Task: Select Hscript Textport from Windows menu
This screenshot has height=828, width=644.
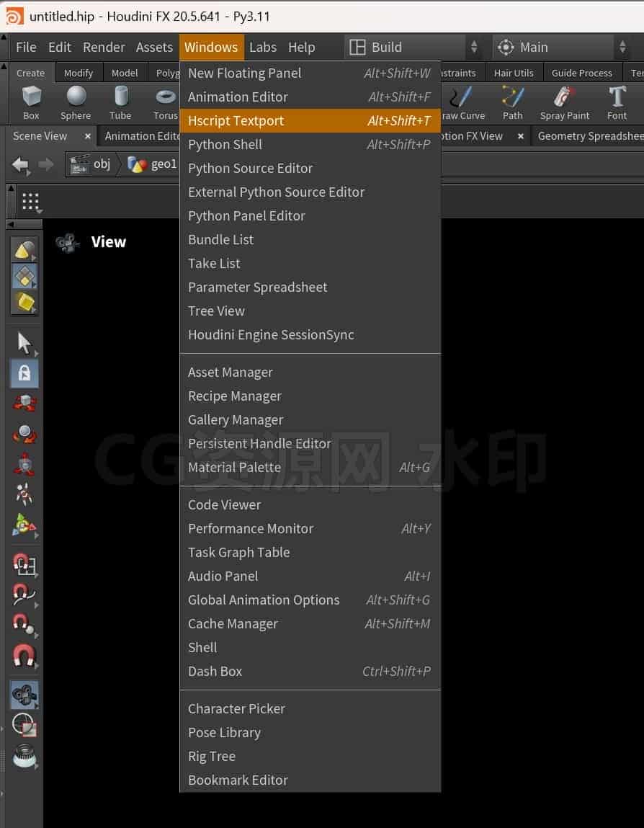Action: [x=310, y=120]
